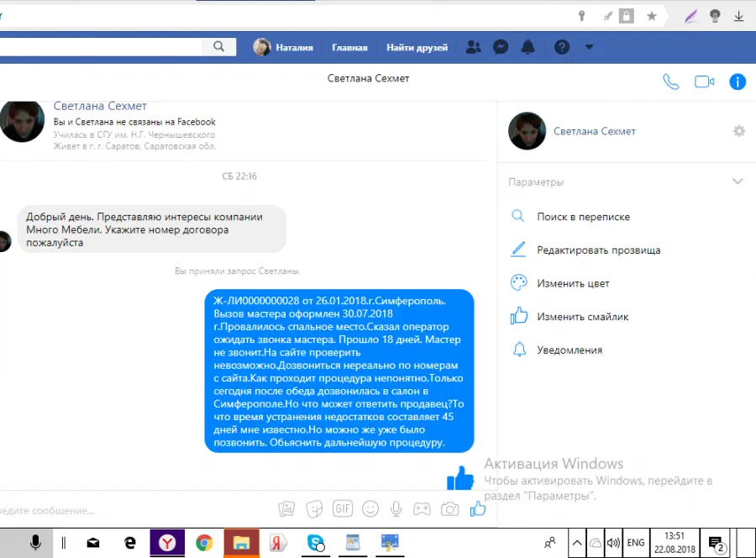The image size is (756, 558).
Task: Open Messenger icon in Facebook top bar
Action: [501, 47]
